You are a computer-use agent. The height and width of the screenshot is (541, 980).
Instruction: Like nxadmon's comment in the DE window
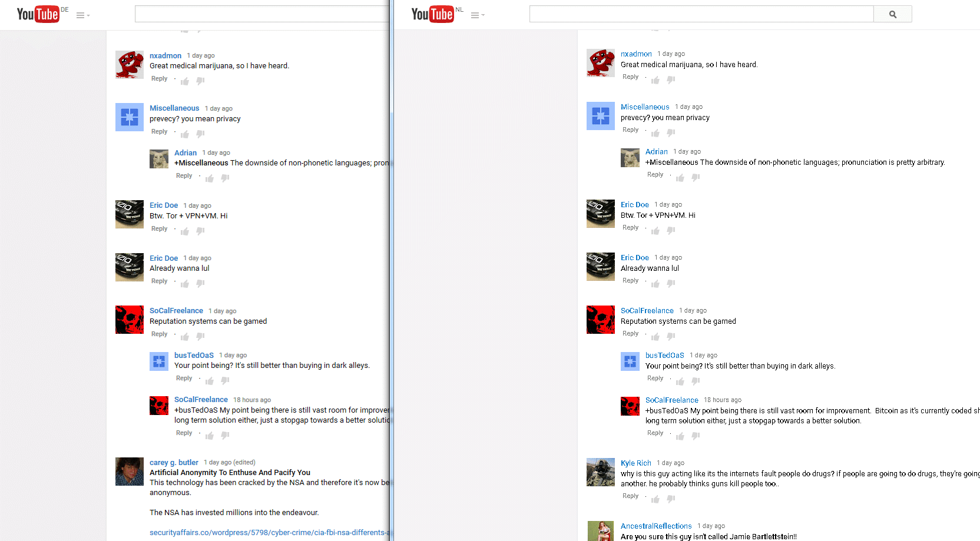[x=185, y=81]
